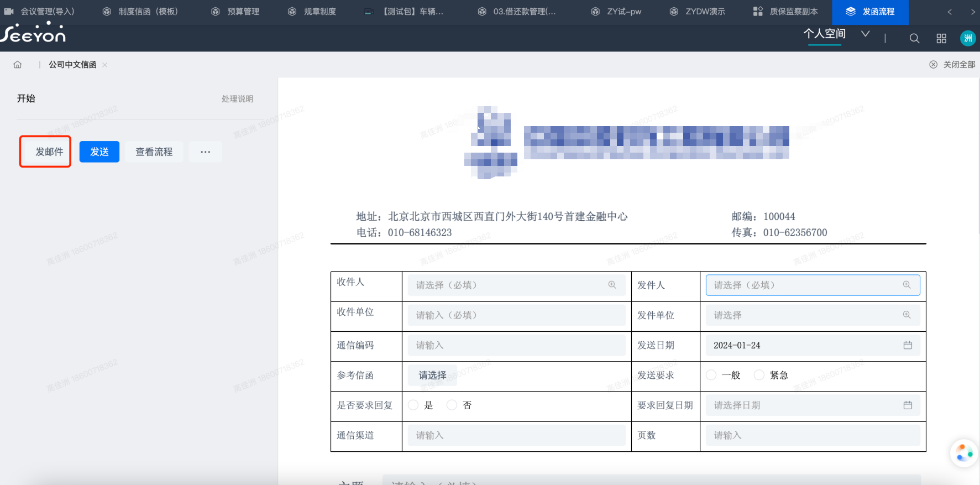
Task: Select the 一般 radio option
Action: pos(711,376)
